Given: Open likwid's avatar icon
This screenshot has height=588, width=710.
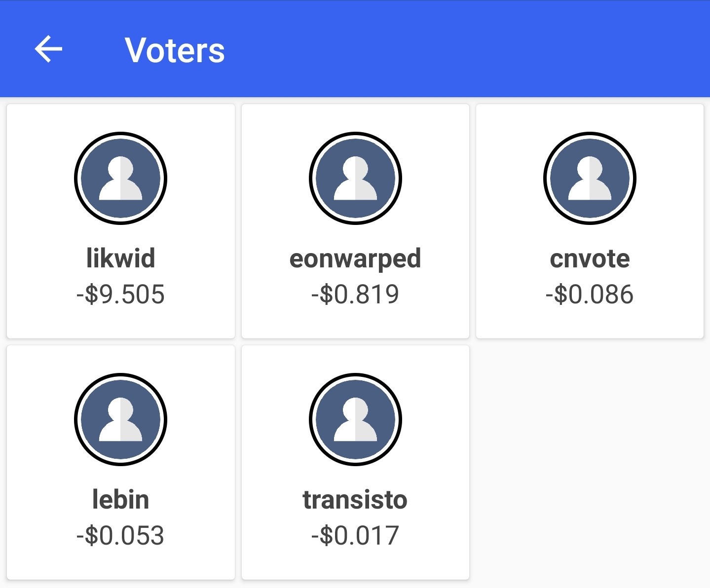Looking at the screenshot, I should (x=120, y=178).
